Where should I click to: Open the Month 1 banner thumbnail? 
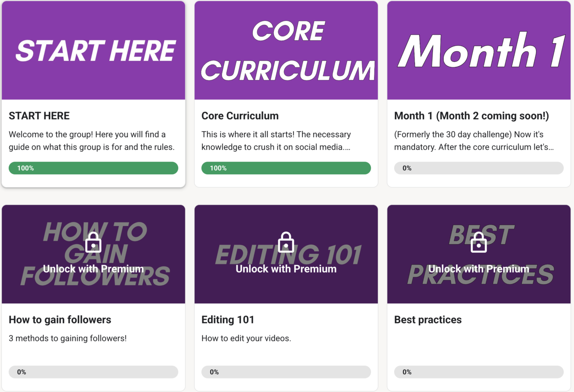478,50
